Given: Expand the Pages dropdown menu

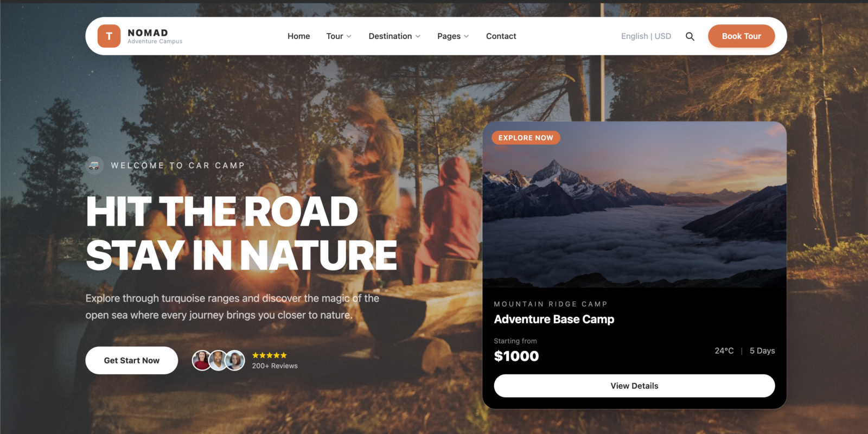Looking at the screenshot, I should (453, 36).
